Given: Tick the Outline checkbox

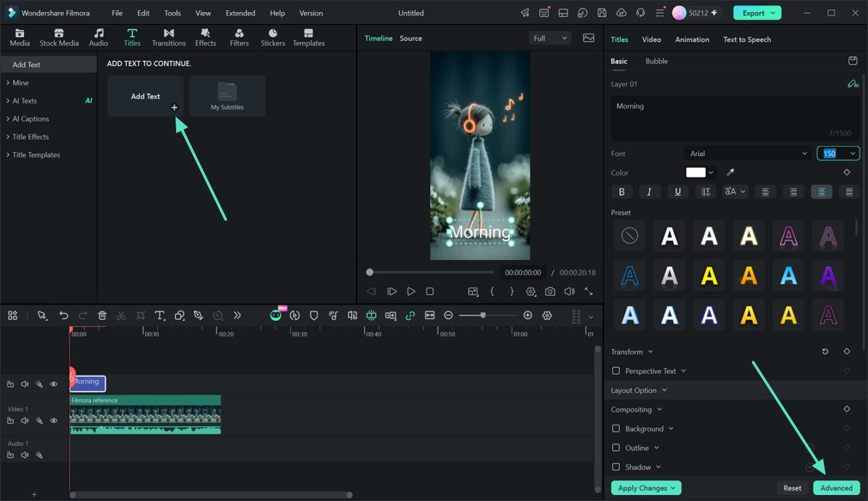Looking at the screenshot, I should (616, 448).
